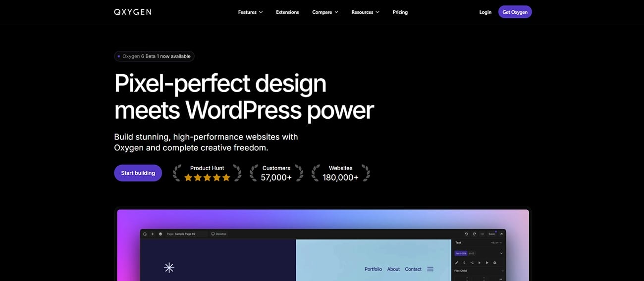Select the hero-title class chip
The image size is (644, 281).
(x=461, y=253)
